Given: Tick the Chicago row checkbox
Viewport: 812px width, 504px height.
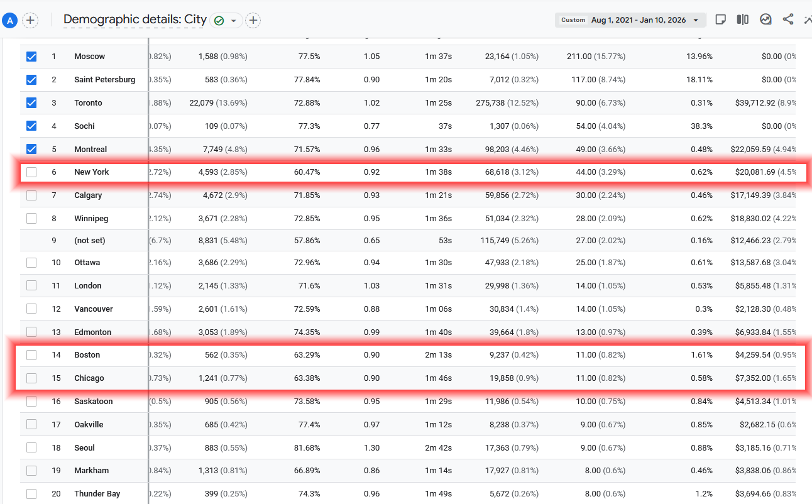Looking at the screenshot, I should coord(31,378).
